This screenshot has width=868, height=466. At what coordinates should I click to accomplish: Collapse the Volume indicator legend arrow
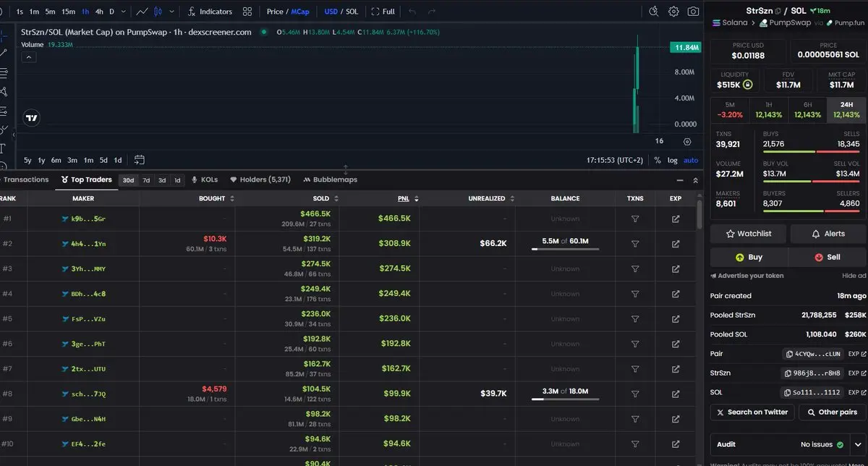coord(30,58)
